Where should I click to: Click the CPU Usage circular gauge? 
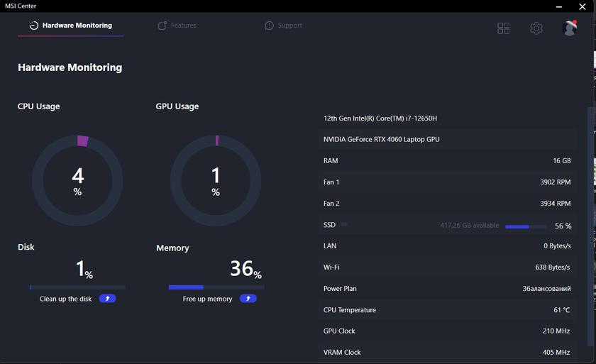pos(77,180)
